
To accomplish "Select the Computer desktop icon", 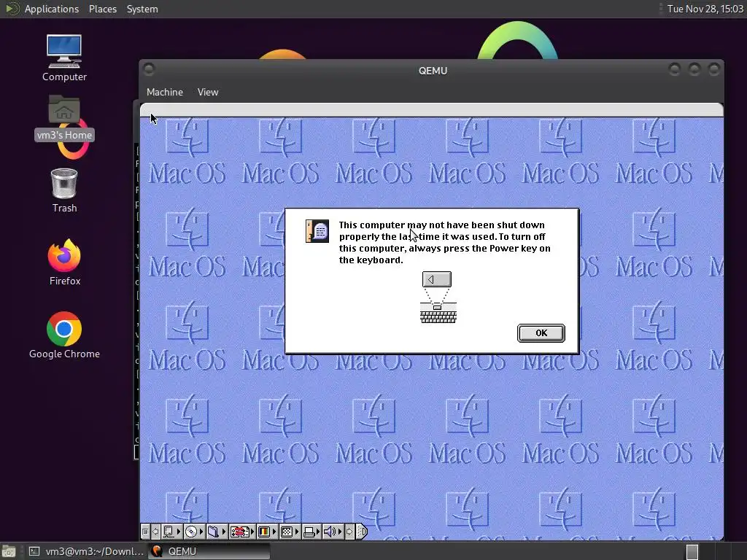I will pos(64,58).
